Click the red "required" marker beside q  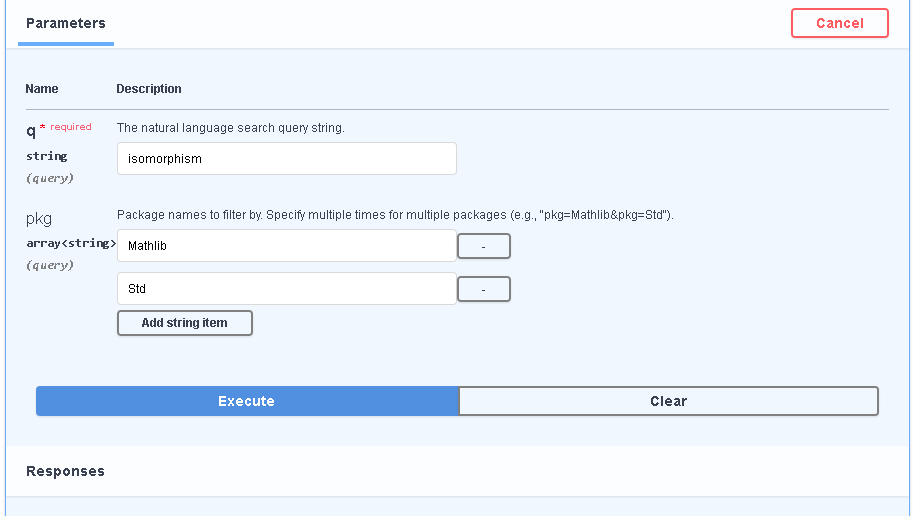(x=70, y=127)
